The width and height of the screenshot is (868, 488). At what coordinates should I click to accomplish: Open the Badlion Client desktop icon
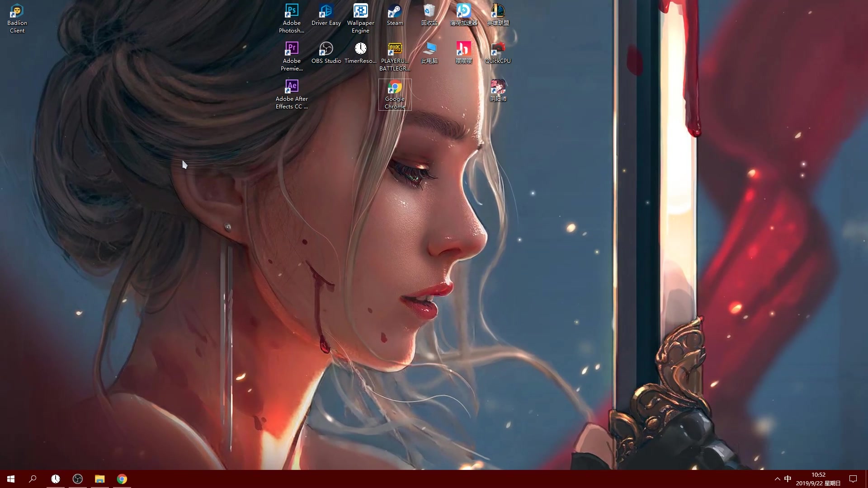pyautogui.click(x=17, y=18)
